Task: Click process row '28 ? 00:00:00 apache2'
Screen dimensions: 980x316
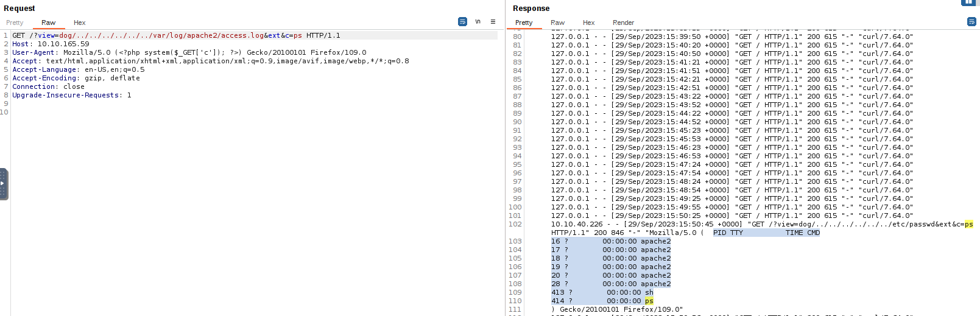Action: [611, 284]
